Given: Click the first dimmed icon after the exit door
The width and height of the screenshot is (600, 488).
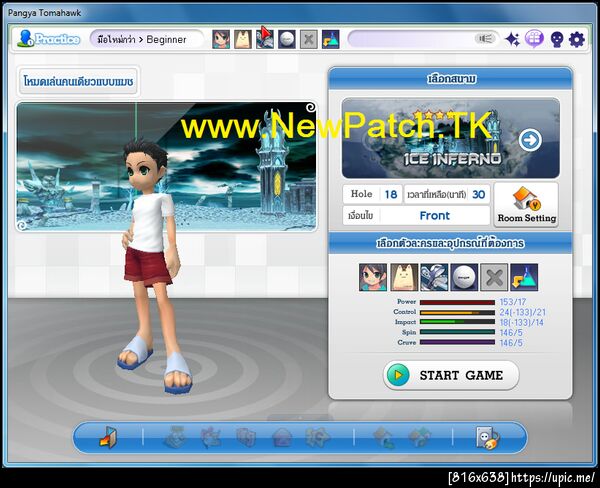Looking at the screenshot, I should click(x=175, y=437).
